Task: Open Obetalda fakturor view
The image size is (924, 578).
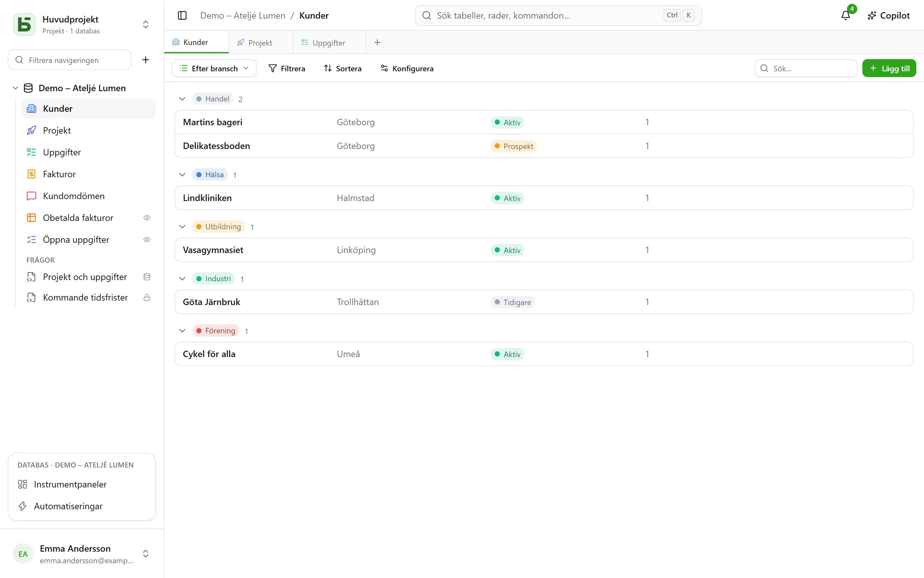Action: click(89, 217)
